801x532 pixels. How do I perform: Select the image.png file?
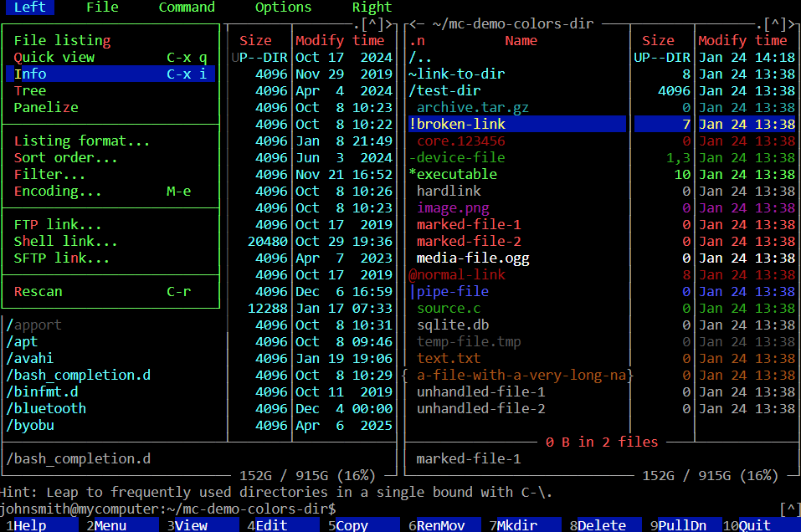(x=453, y=207)
